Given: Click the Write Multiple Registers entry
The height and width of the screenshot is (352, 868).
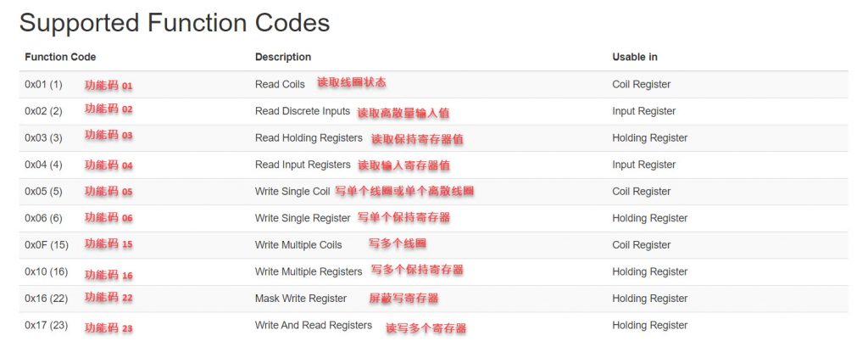Looking at the screenshot, I should point(309,271).
